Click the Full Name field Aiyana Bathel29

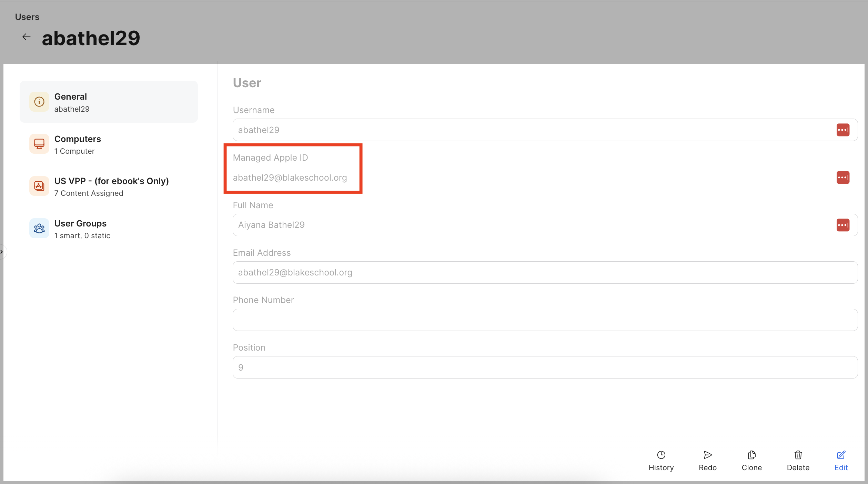[545, 225]
